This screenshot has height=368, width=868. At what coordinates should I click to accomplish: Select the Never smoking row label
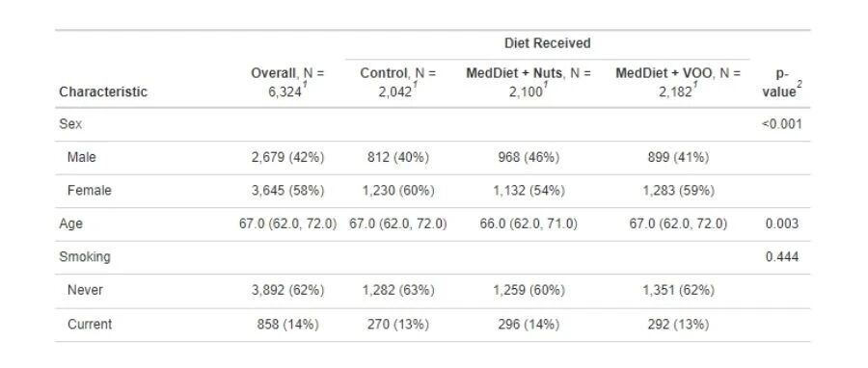coord(85,290)
